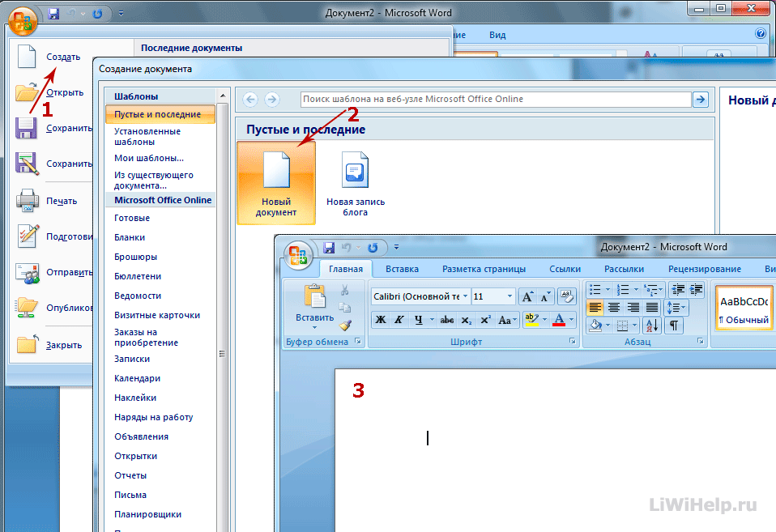776x532 pixels.
Task: Click the Increase Indent icon
Action: tap(696, 290)
